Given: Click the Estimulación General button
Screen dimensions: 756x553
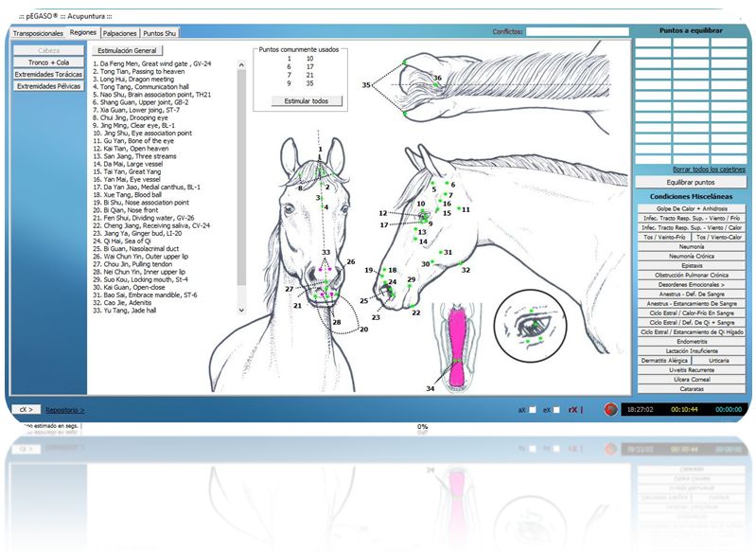Looking at the screenshot, I should 128,51.
